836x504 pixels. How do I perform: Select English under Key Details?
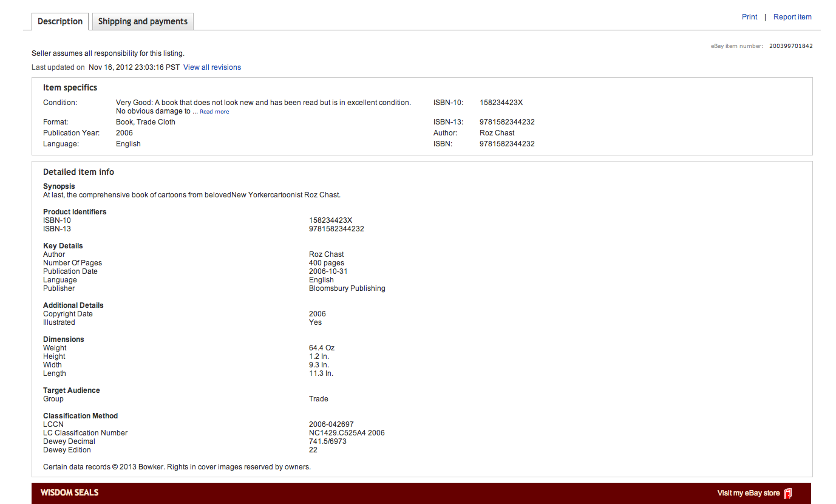pos(321,280)
